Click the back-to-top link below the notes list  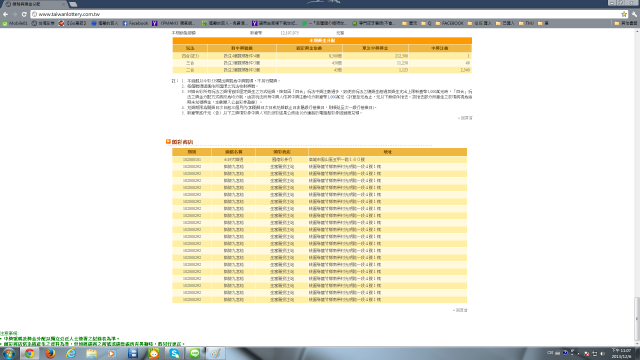466,118
